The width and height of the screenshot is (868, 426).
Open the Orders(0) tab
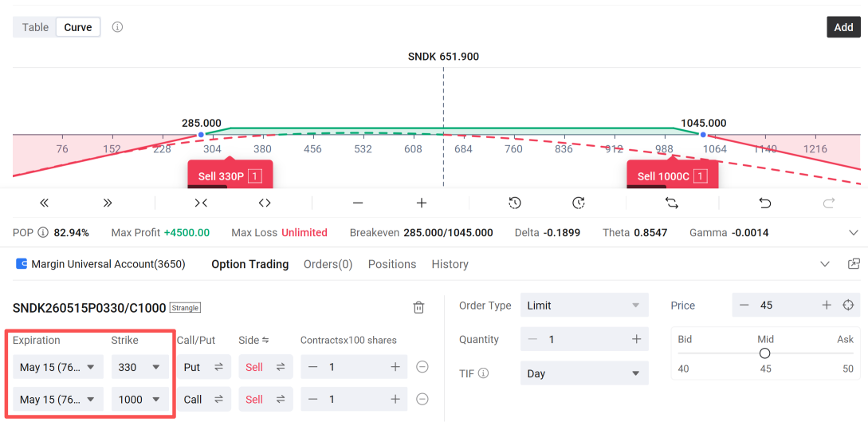click(x=328, y=264)
